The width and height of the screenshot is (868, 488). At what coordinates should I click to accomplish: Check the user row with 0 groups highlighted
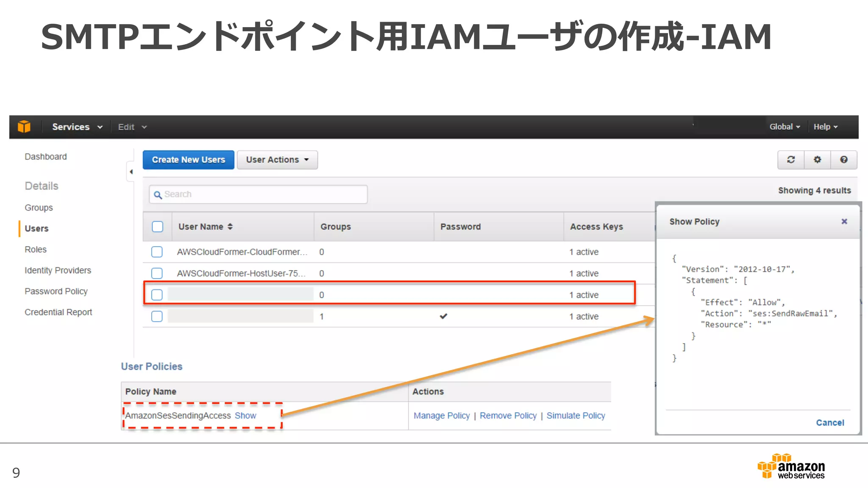tap(157, 295)
